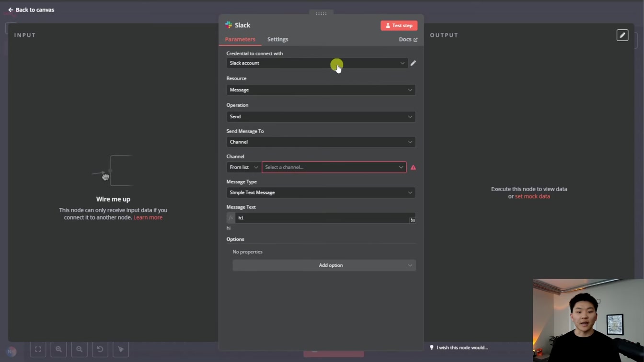The image size is (644, 362).
Task: Click the lightbulb feedback icon
Action: (431, 348)
